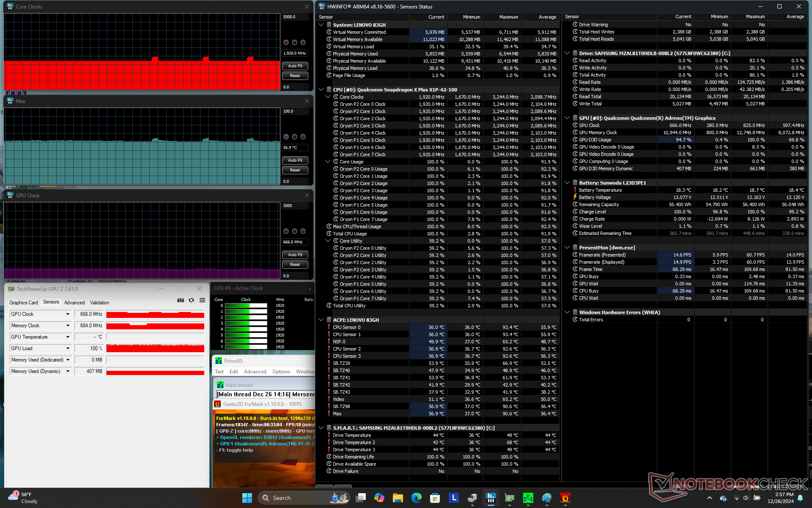Open HWiNFO from the taskbar
This screenshot has width=812, height=508.
click(491, 498)
